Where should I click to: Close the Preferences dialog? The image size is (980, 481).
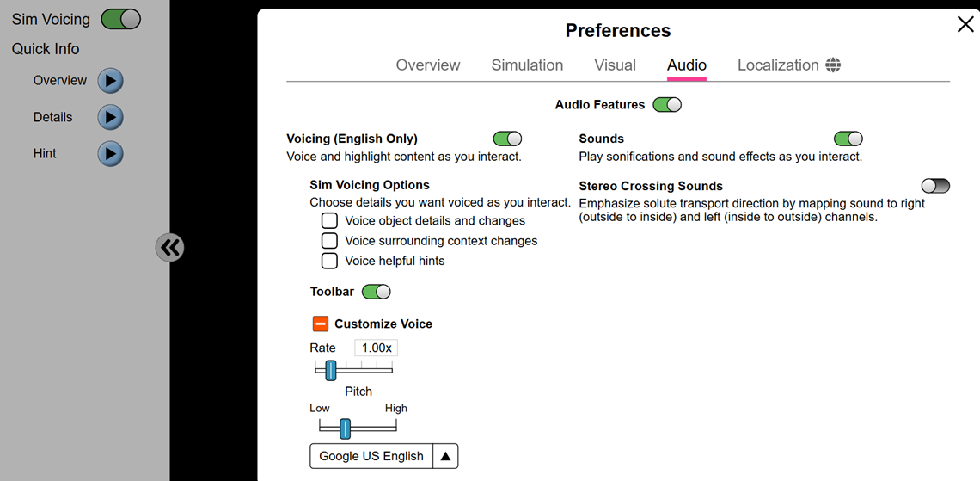click(965, 24)
